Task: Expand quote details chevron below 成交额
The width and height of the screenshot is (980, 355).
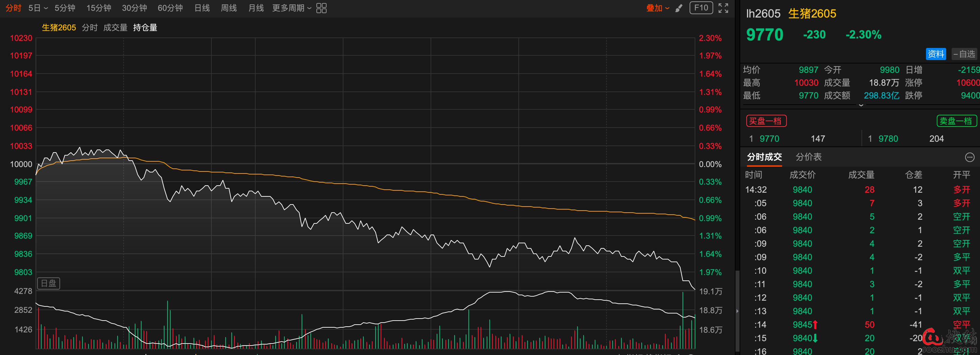Action: tap(861, 105)
